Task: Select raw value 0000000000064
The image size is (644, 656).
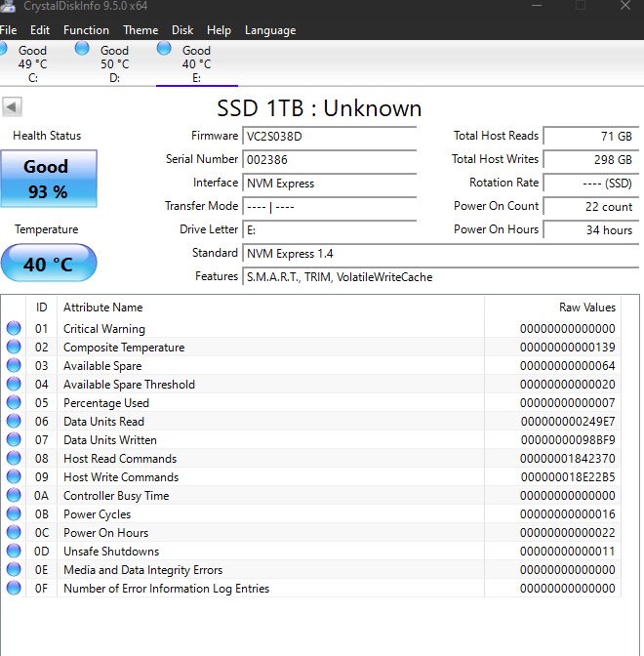Action: click(x=568, y=366)
